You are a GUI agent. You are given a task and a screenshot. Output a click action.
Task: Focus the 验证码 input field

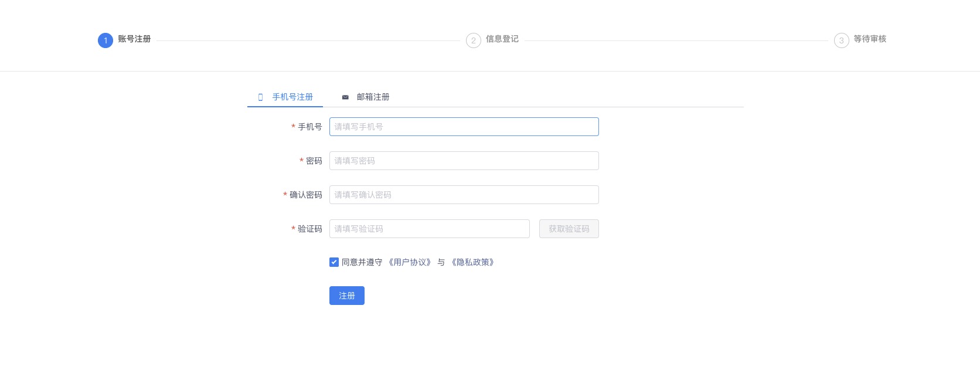(430, 229)
